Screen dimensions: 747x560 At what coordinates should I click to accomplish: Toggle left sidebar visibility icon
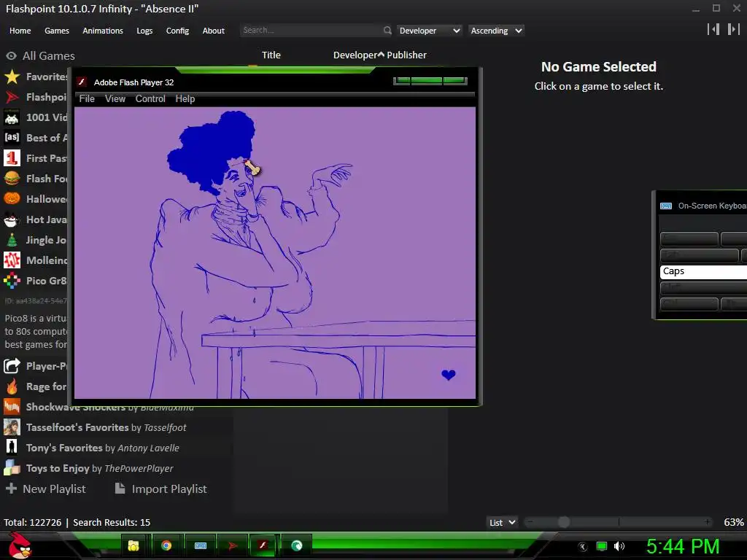click(x=713, y=29)
